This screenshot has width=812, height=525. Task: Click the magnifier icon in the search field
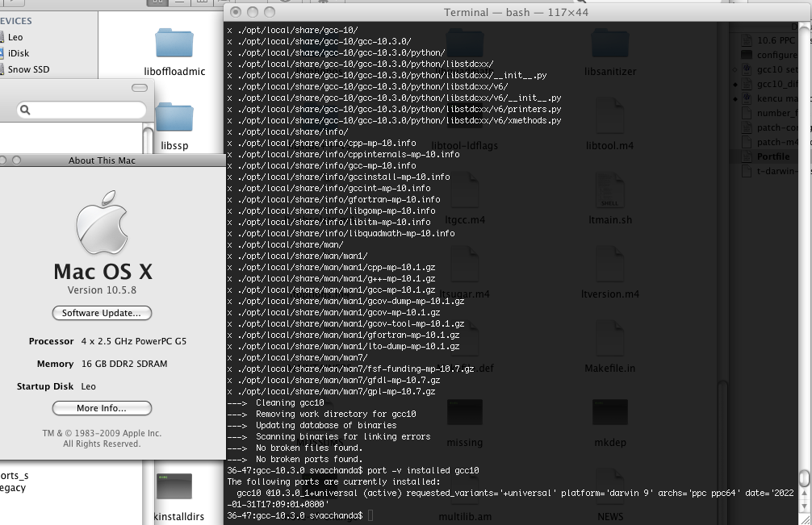click(25, 110)
